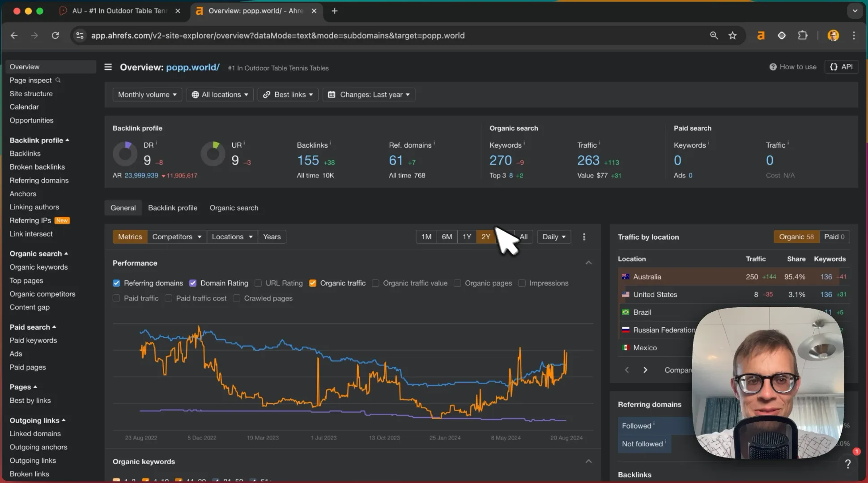The height and width of the screenshot is (483, 868).
Task: Open the chart options three-dot menu
Action: (584, 237)
